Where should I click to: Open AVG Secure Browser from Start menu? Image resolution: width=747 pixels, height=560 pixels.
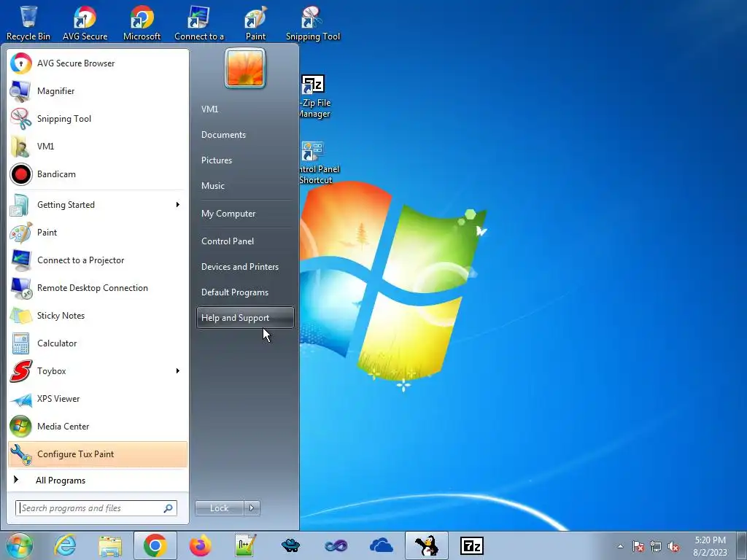pos(98,63)
